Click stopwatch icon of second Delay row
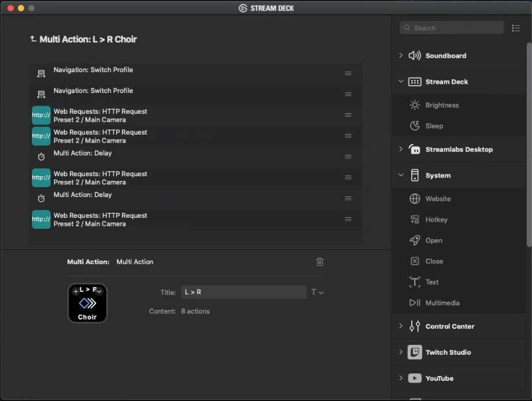This screenshot has height=401, width=532. pos(41,198)
